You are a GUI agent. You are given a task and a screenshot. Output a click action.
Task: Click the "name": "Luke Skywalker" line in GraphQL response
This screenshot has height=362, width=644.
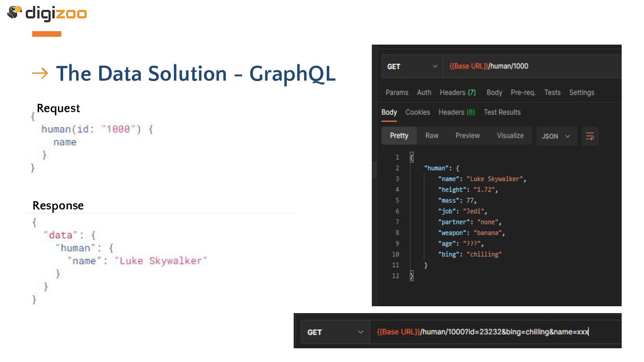tap(137, 261)
